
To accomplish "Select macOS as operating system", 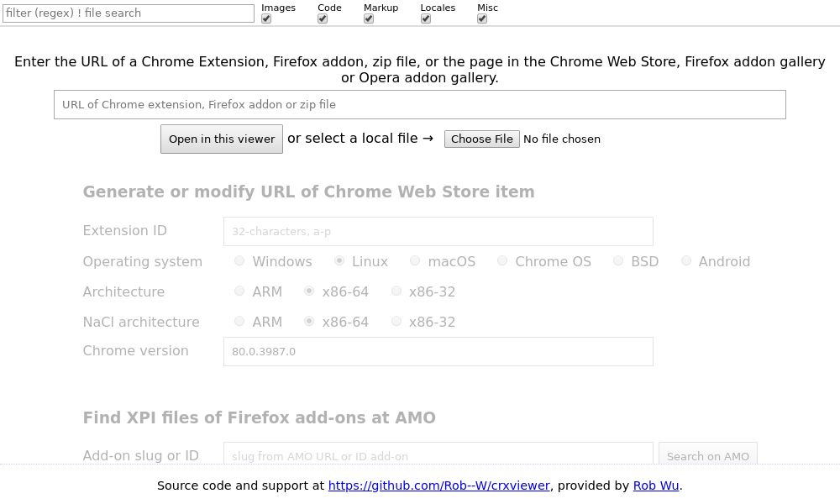I will coord(415,260).
